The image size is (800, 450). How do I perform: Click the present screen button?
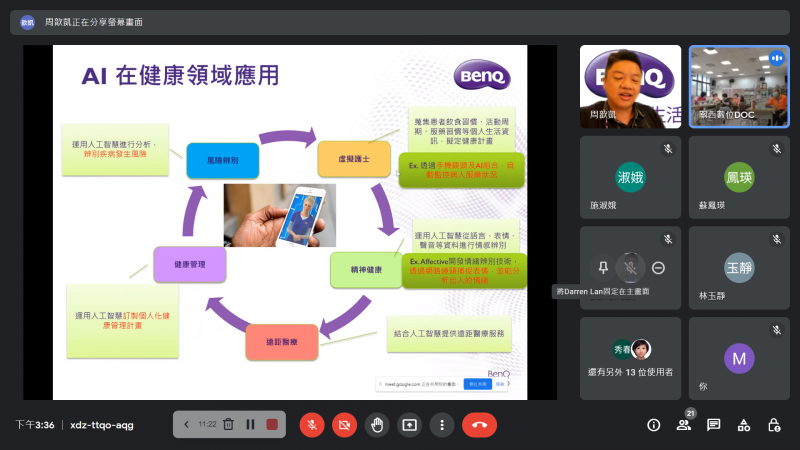click(x=409, y=424)
